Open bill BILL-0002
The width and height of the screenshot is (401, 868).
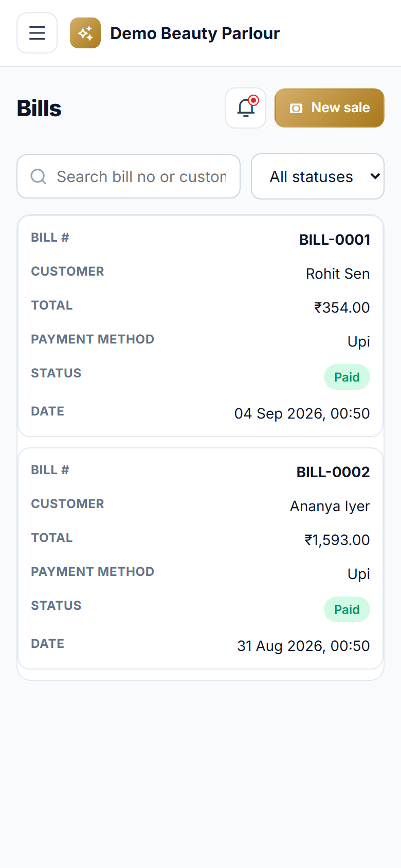click(333, 472)
